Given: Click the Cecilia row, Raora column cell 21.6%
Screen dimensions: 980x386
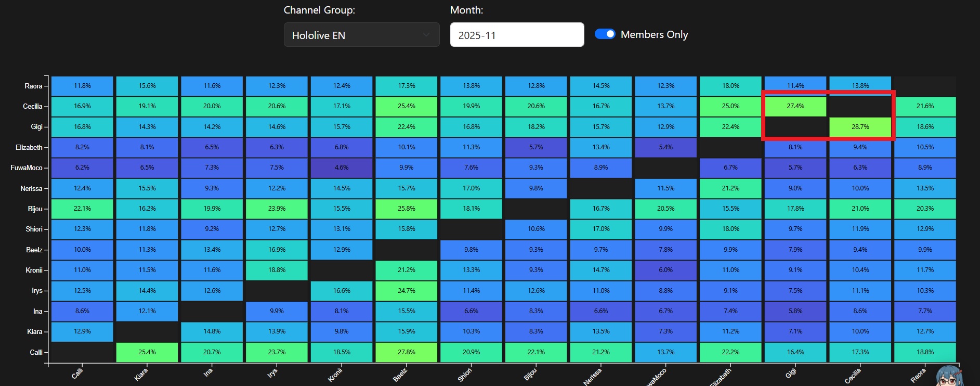Looking at the screenshot, I should (925, 106).
